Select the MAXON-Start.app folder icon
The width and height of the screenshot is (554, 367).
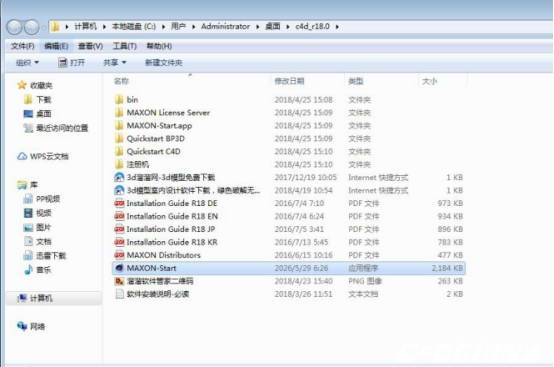tap(119, 125)
